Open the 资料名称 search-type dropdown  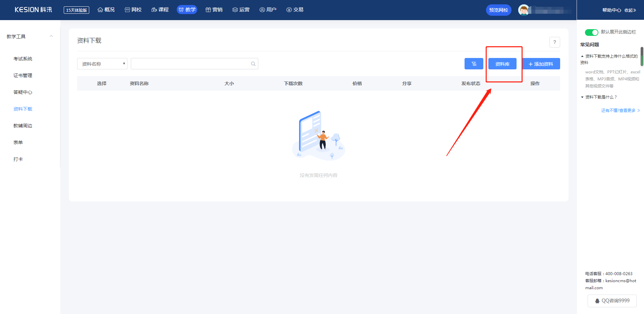pos(102,64)
